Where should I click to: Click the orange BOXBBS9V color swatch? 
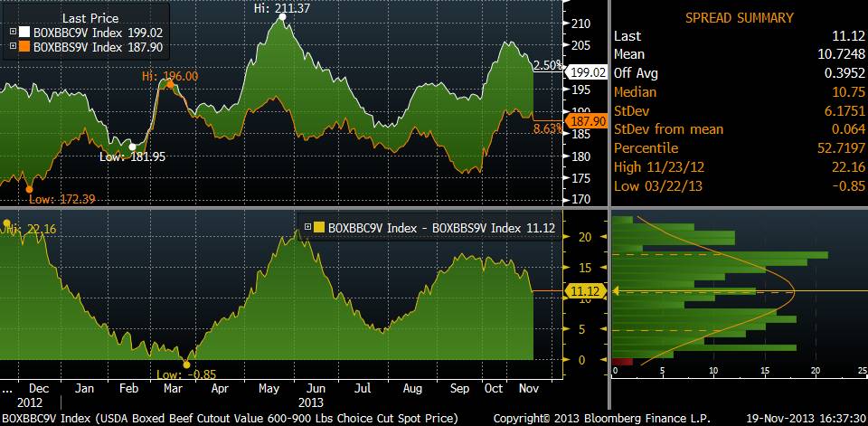click(x=24, y=47)
